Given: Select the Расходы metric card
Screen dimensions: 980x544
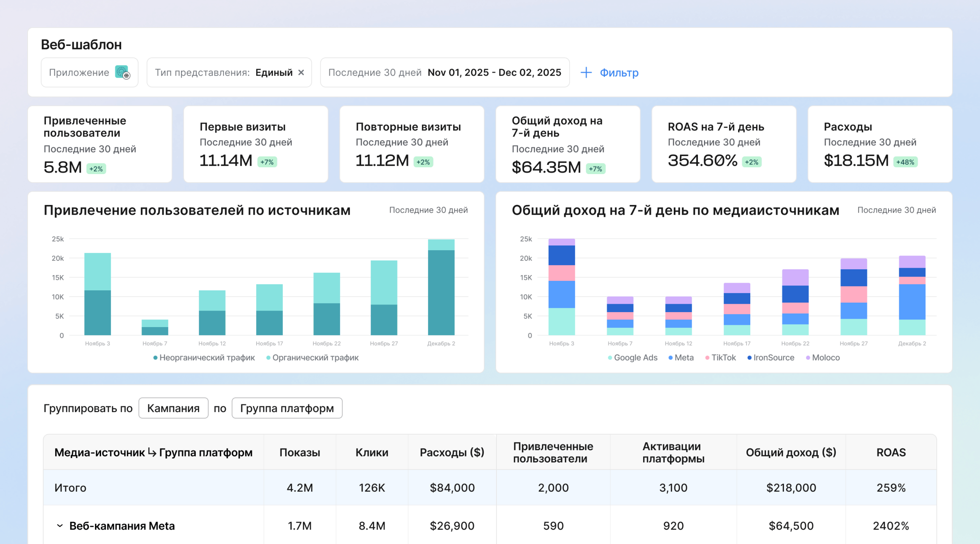Looking at the screenshot, I should point(880,144).
